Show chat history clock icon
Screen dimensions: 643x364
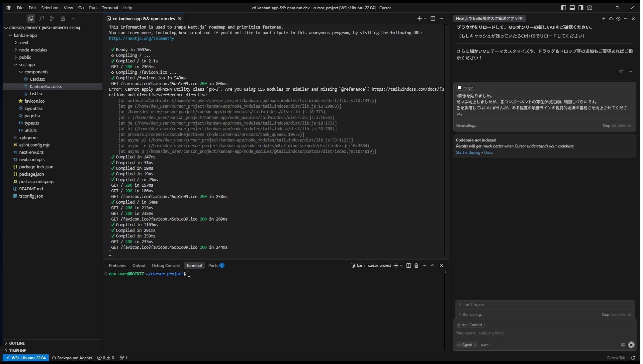click(618, 19)
